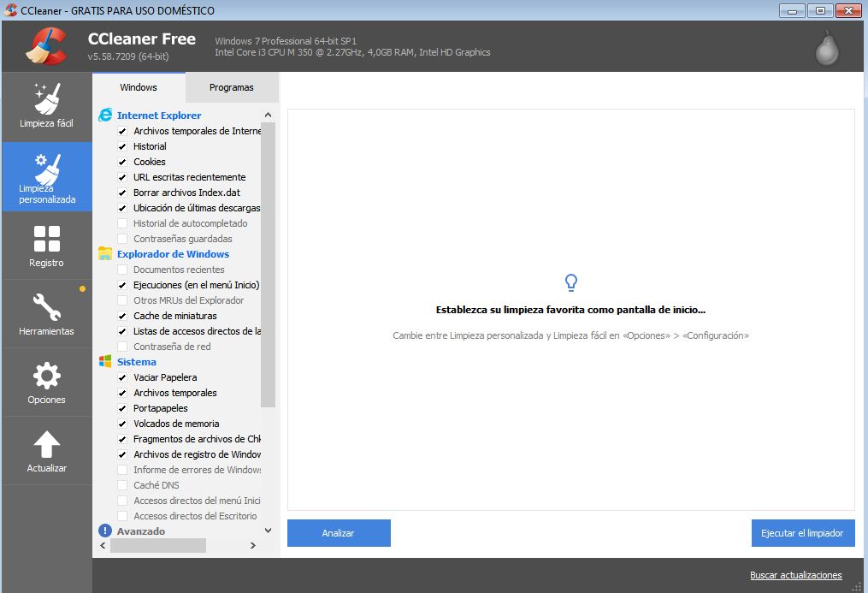Open the Registro grid icon
Viewport: 868px width, 593px height.
click(47, 239)
